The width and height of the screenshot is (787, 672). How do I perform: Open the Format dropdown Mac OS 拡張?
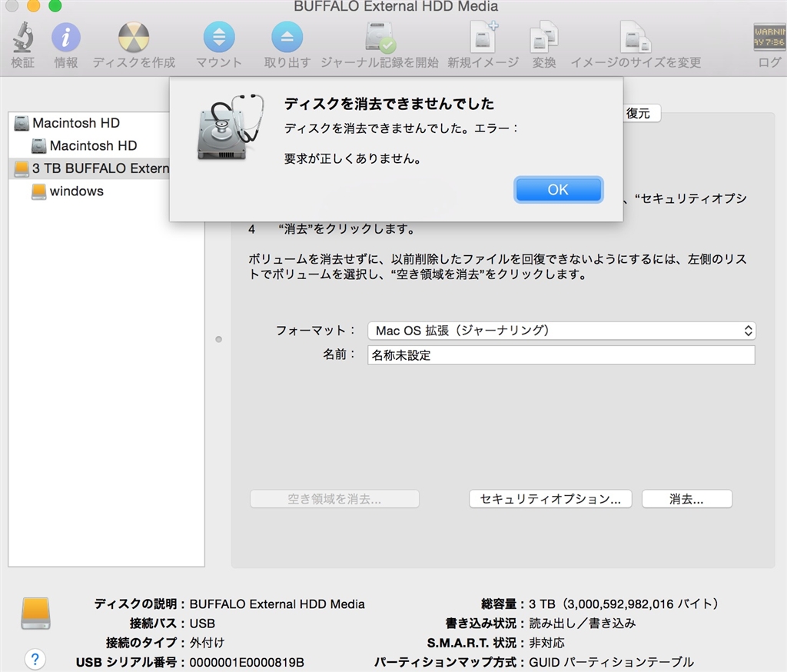pos(561,331)
